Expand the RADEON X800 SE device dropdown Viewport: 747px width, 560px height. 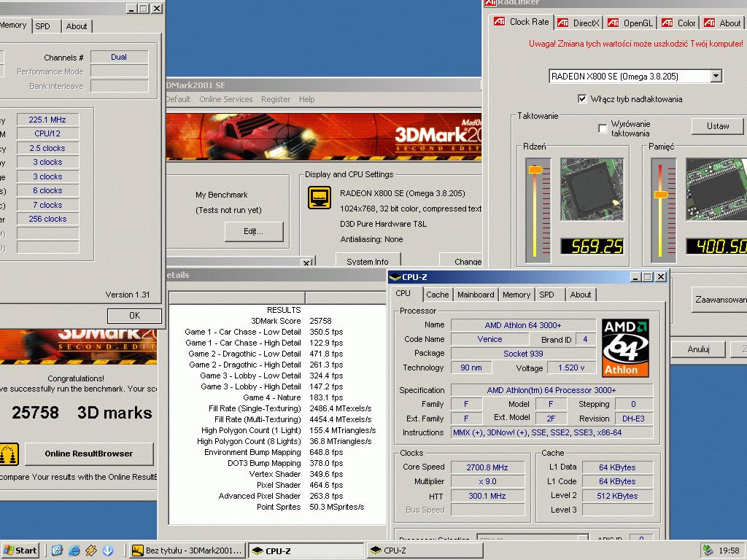click(716, 76)
